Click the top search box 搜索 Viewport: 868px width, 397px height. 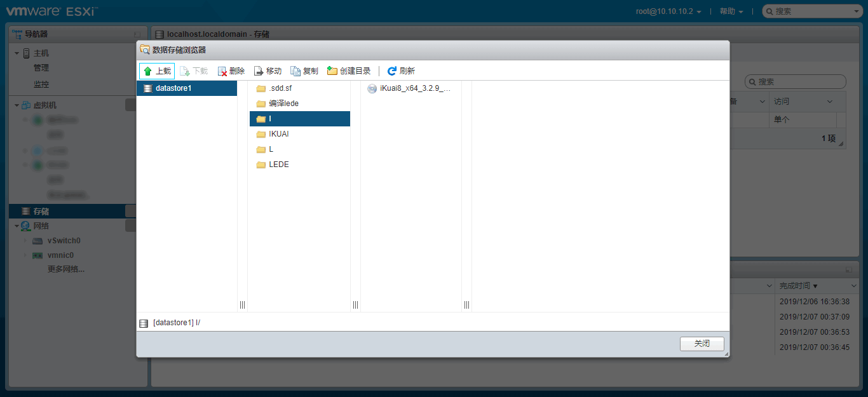coord(811,11)
